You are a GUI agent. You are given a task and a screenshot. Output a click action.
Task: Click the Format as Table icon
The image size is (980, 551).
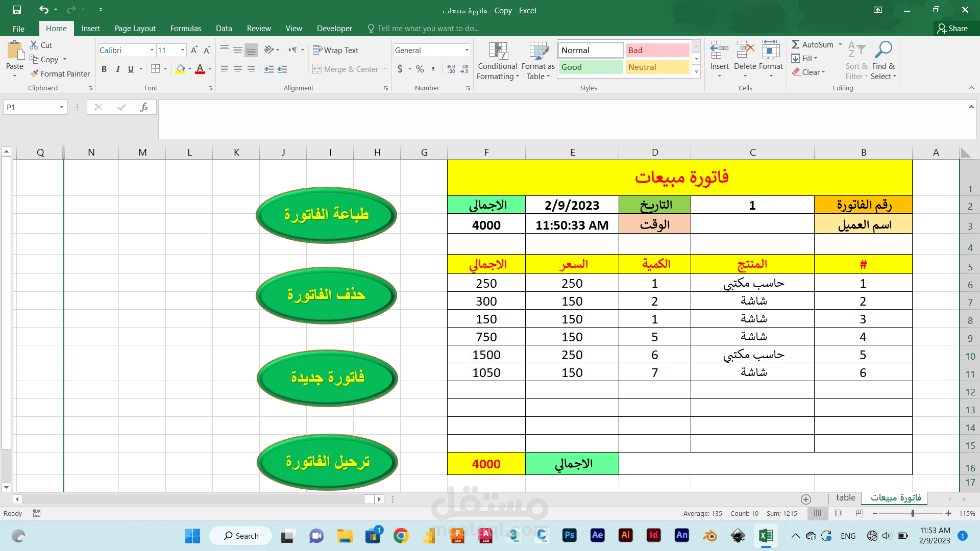click(x=538, y=51)
